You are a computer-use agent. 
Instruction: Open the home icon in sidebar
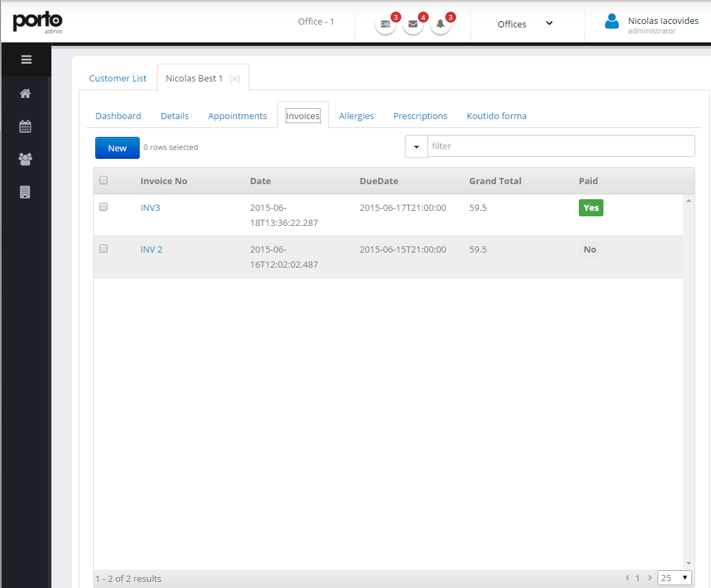click(x=25, y=93)
